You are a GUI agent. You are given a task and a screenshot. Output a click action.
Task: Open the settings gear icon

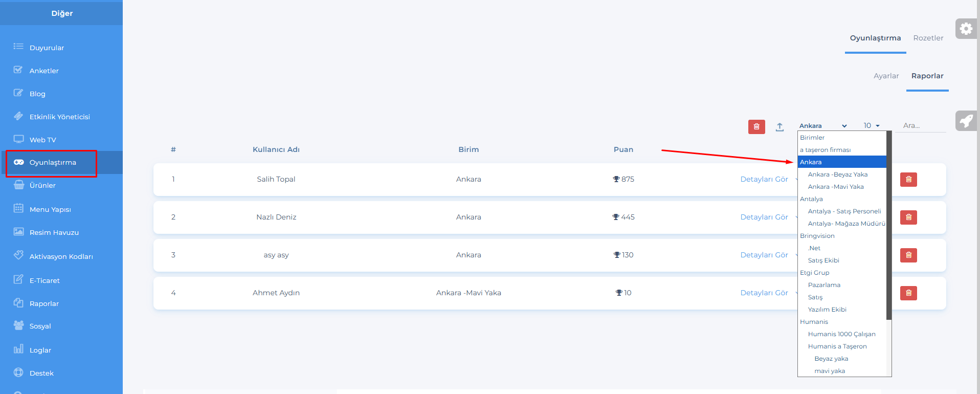(x=966, y=29)
